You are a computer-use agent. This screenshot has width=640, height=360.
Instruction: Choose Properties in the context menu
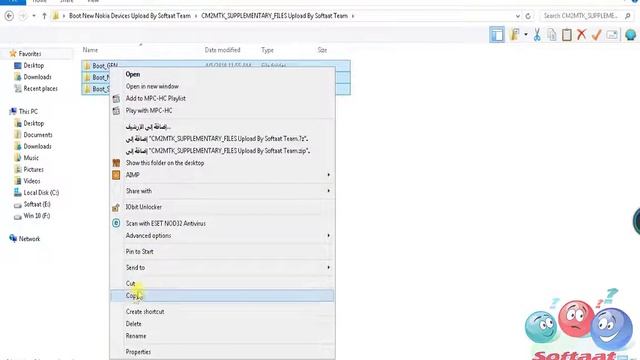pyautogui.click(x=222, y=352)
